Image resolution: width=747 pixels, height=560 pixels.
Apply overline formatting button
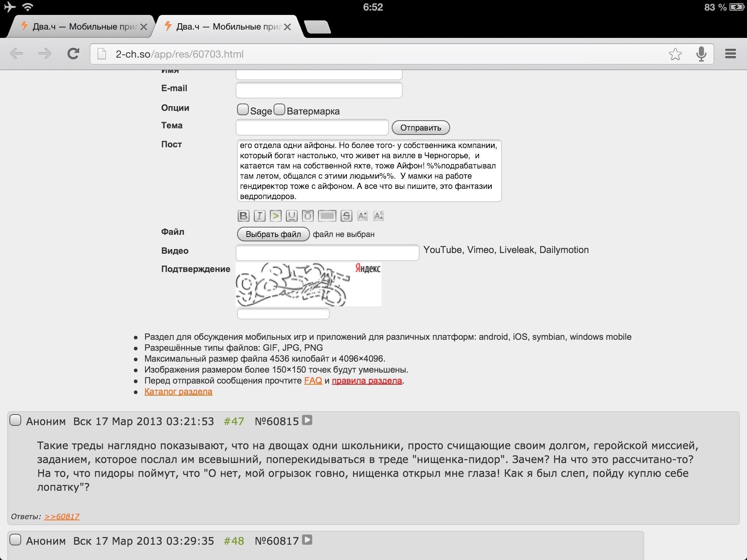(x=307, y=216)
